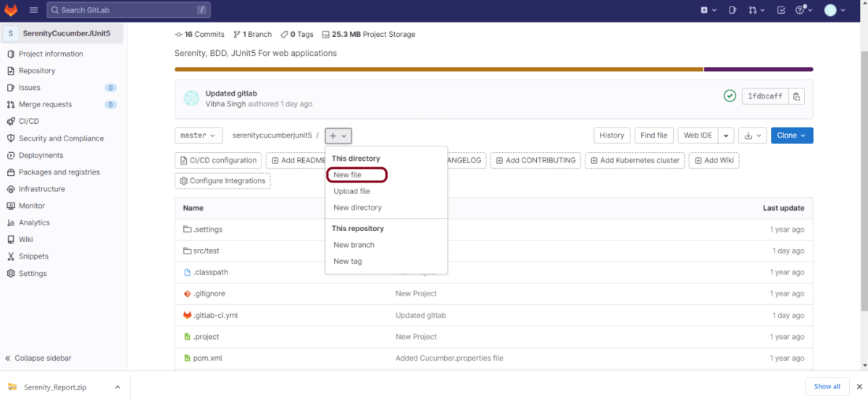Copy commit SHA 1fdbcaff to clipboard
The height and width of the screenshot is (402, 868).
[796, 96]
